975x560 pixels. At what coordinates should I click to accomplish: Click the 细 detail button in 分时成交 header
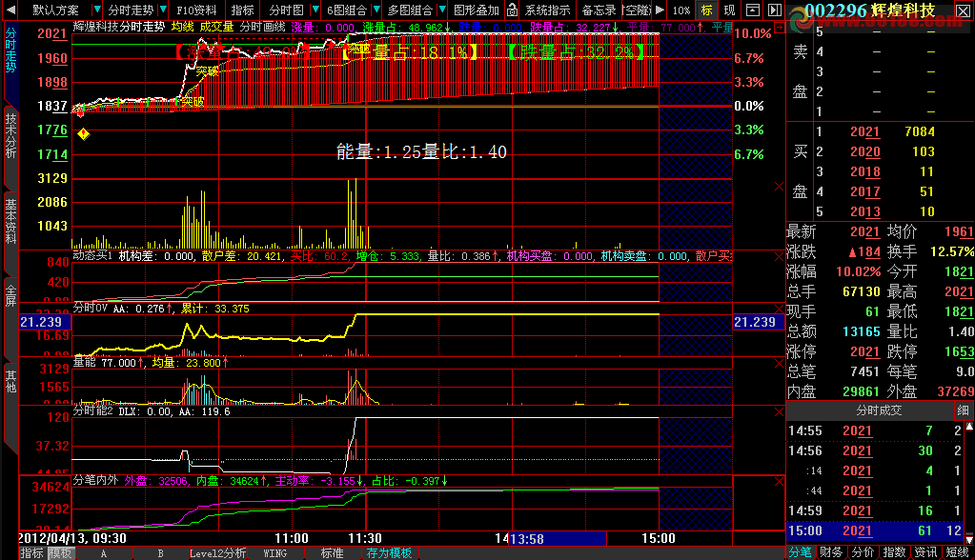coord(963,410)
